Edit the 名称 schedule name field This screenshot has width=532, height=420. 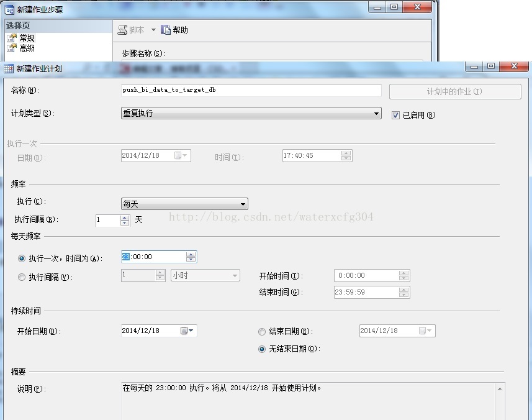(x=251, y=90)
